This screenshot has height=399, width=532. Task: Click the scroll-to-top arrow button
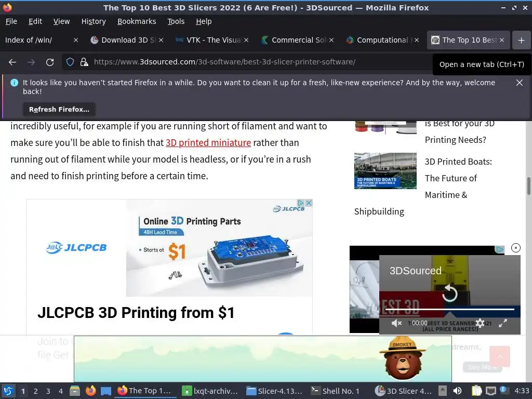click(x=499, y=356)
